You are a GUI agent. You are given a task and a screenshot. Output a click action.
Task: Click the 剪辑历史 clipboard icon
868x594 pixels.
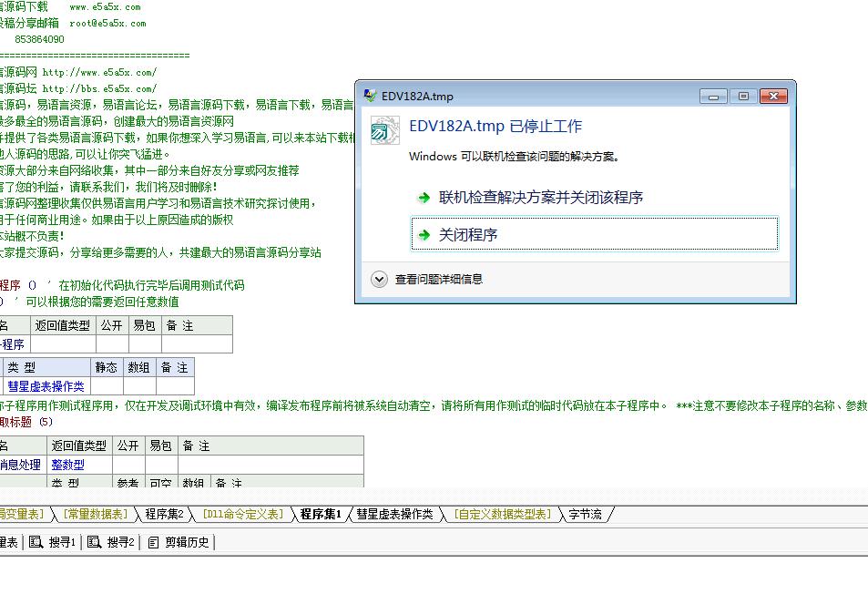(153, 542)
